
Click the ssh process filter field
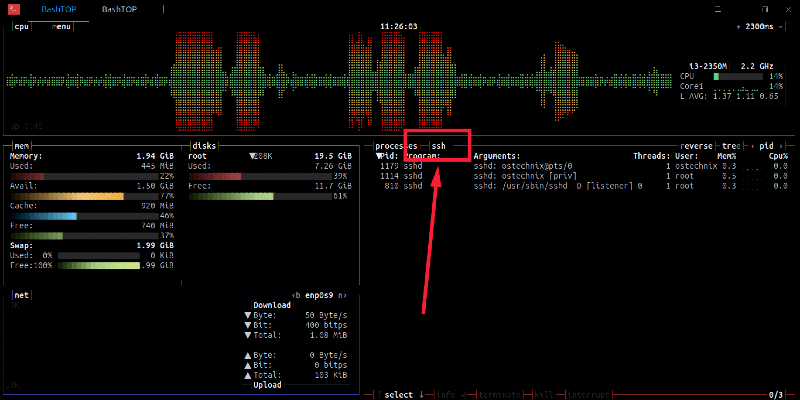coord(439,146)
